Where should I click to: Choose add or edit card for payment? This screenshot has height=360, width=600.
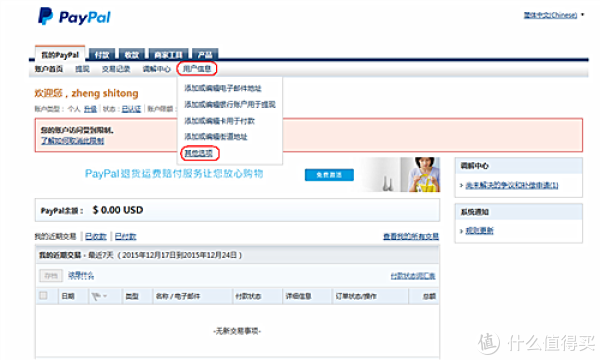[220, 121]
